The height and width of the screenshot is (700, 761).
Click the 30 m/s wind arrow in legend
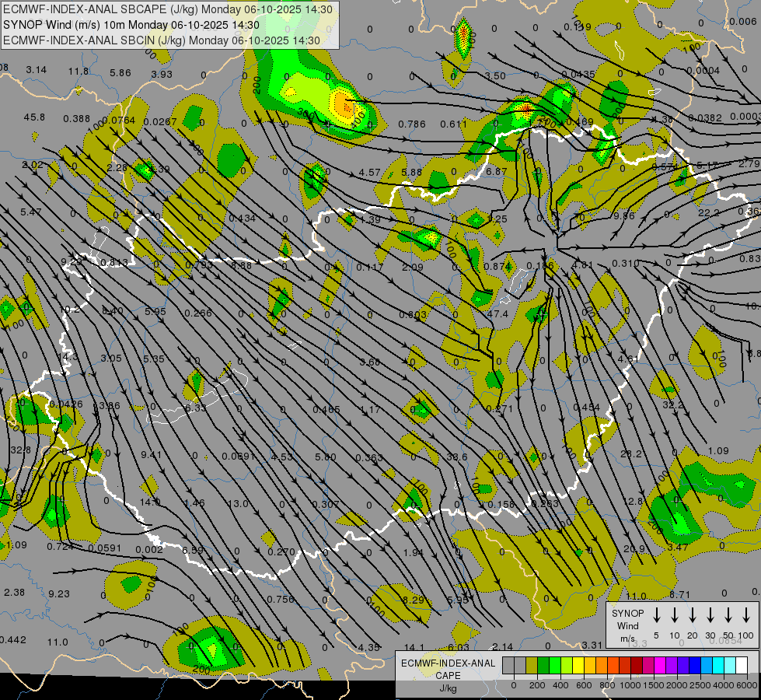tap(710, 615)
